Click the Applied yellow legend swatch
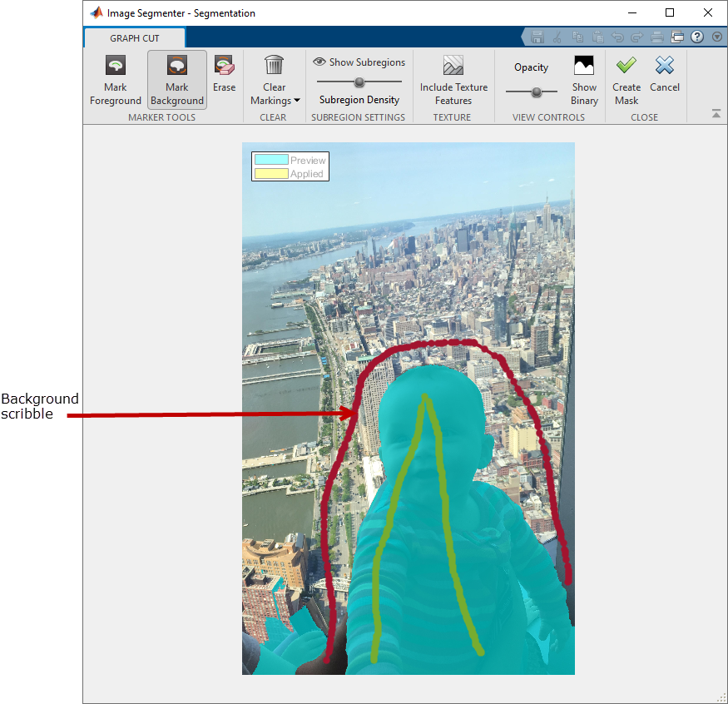 [271, 174]
